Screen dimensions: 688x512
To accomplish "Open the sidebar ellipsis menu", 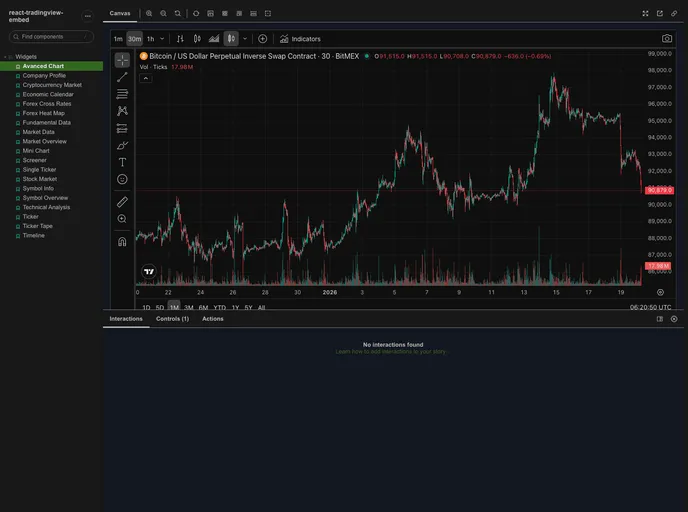I will 88,16.
